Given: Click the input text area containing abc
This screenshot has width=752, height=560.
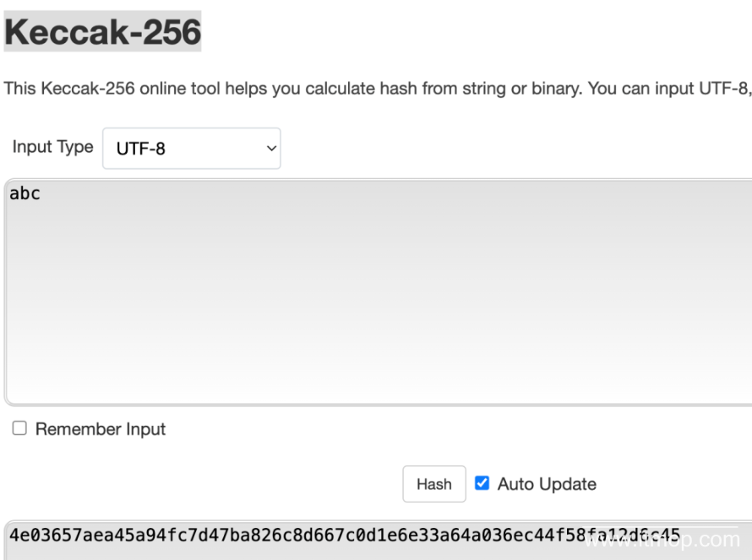Looking at the screenshot, I should pos(378,291).
